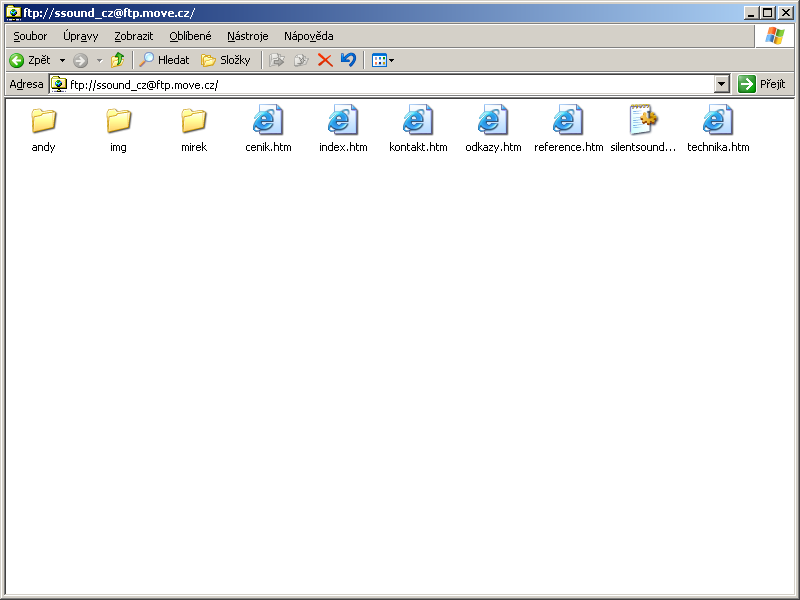Click the cenik.htm file name label
The image size is (800, 600).
[x=268, y=147]
